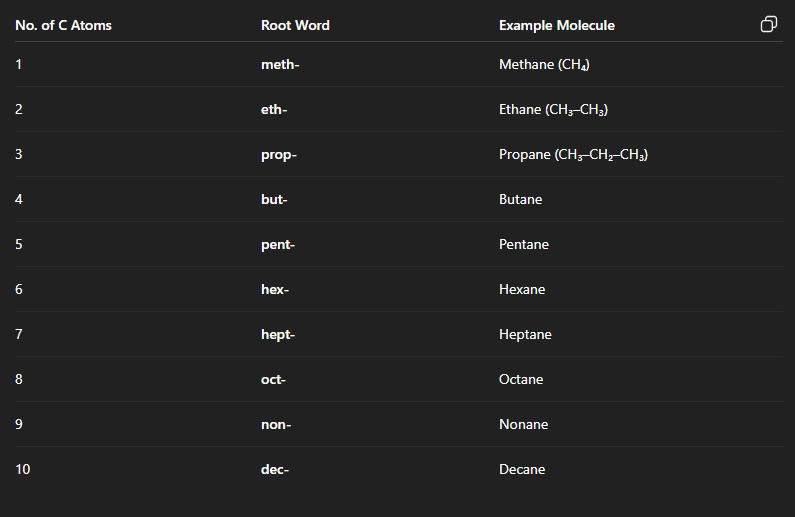Viewport: 795px width, 517px height.
Task: Click the 'but-' root word cell
Action: coord(274,199)
